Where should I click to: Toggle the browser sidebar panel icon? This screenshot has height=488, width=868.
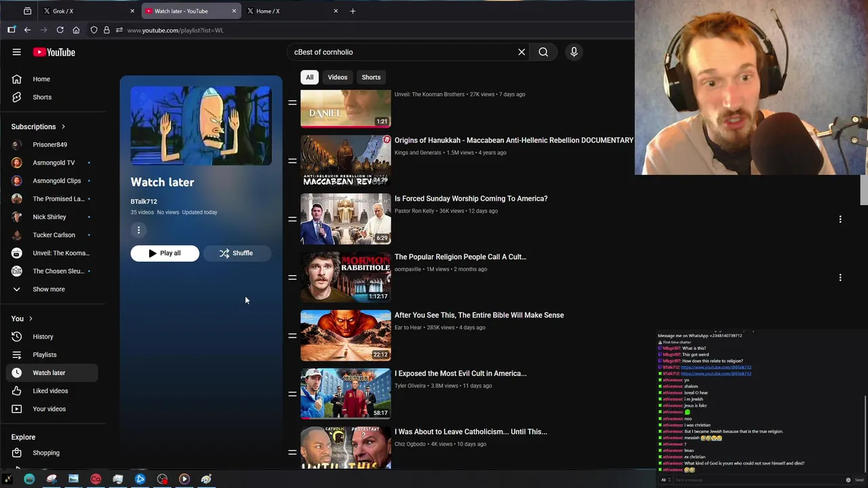coord(11,30)
